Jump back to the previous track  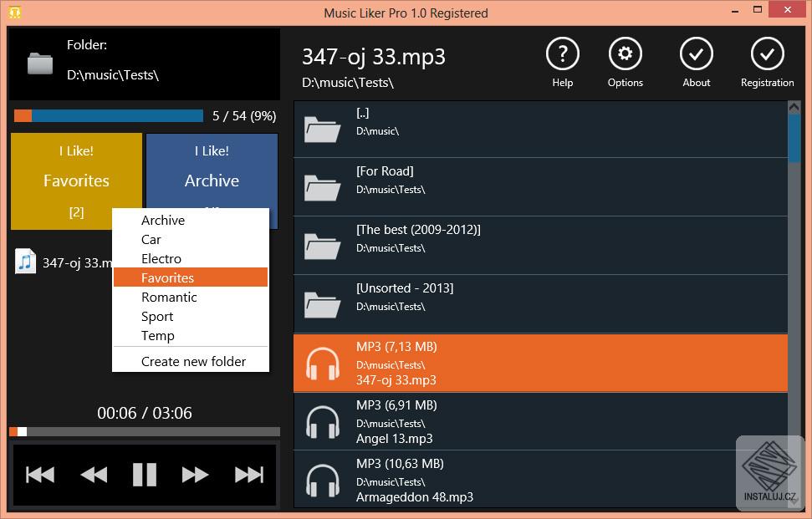(39, 474)
